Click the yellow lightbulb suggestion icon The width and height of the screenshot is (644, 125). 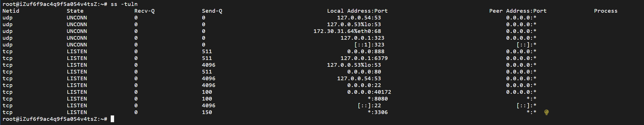[547, 112]
